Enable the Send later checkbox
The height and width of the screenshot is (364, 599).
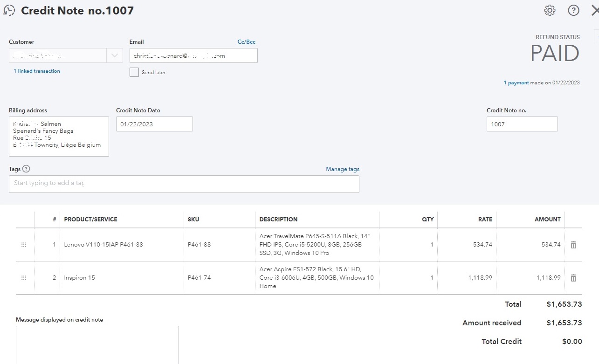pyautogui.click(x=134, y=72)
